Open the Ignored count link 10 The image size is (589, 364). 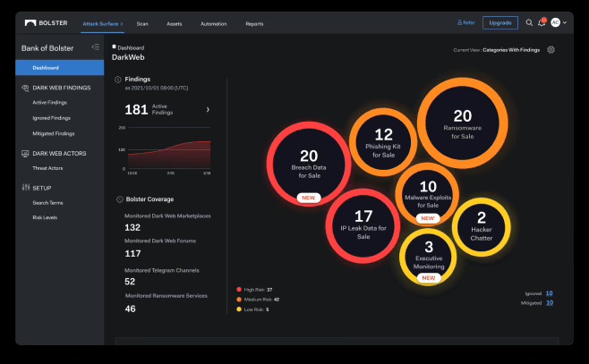tap(550, 293)
